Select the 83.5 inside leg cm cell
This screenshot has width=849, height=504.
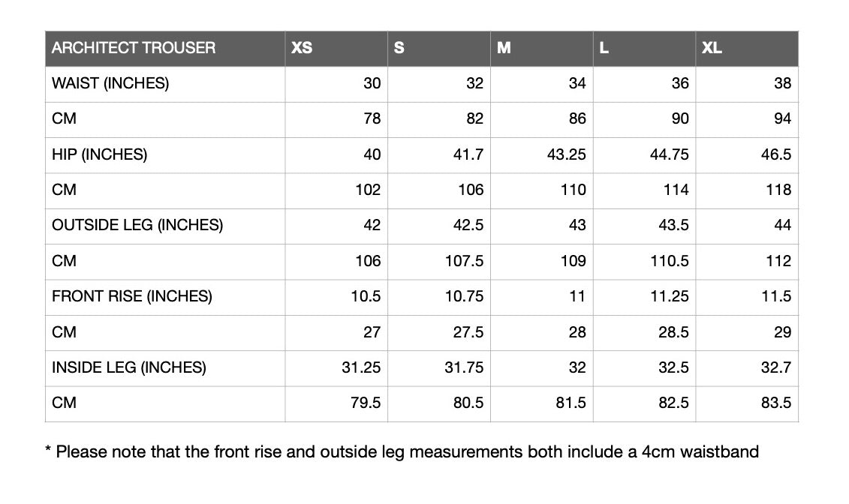(747, 404)
